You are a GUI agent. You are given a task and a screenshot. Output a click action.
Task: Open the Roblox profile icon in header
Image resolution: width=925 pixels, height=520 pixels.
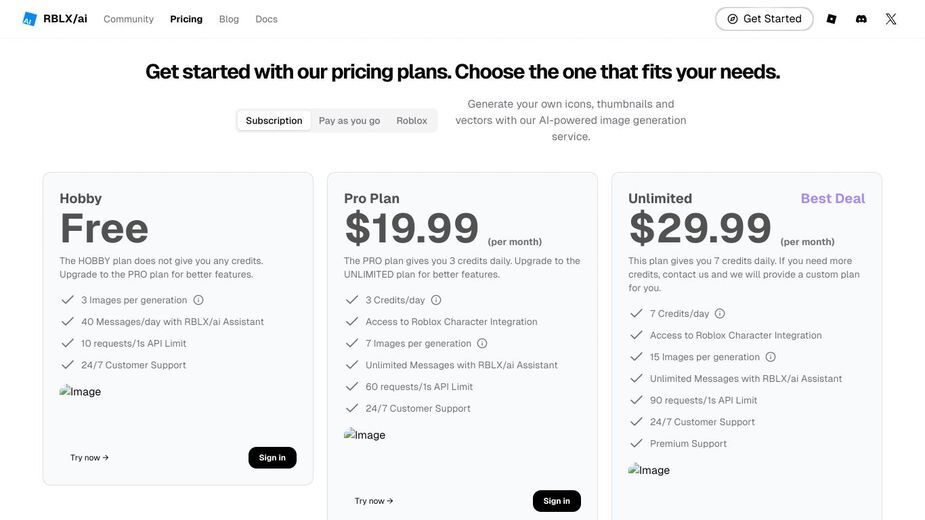coord(831,19)
